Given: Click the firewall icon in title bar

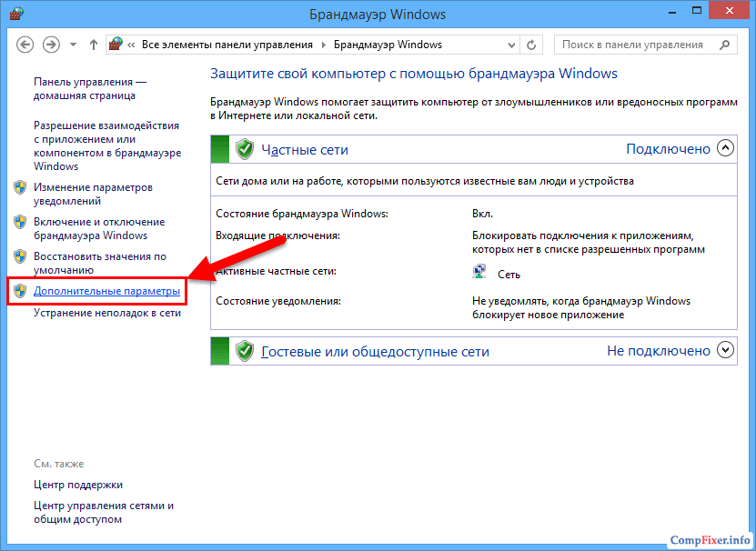Looking at the screenshot, I should point(16,15).
